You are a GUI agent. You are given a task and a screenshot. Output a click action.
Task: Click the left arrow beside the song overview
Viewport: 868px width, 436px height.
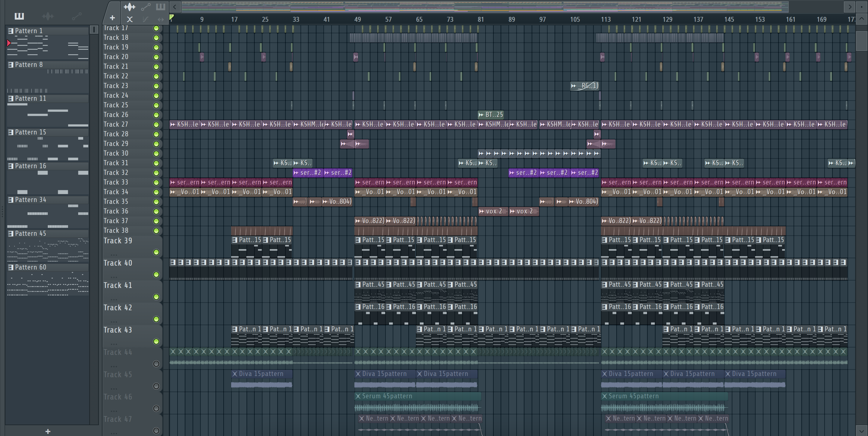(x=175, y=6)
